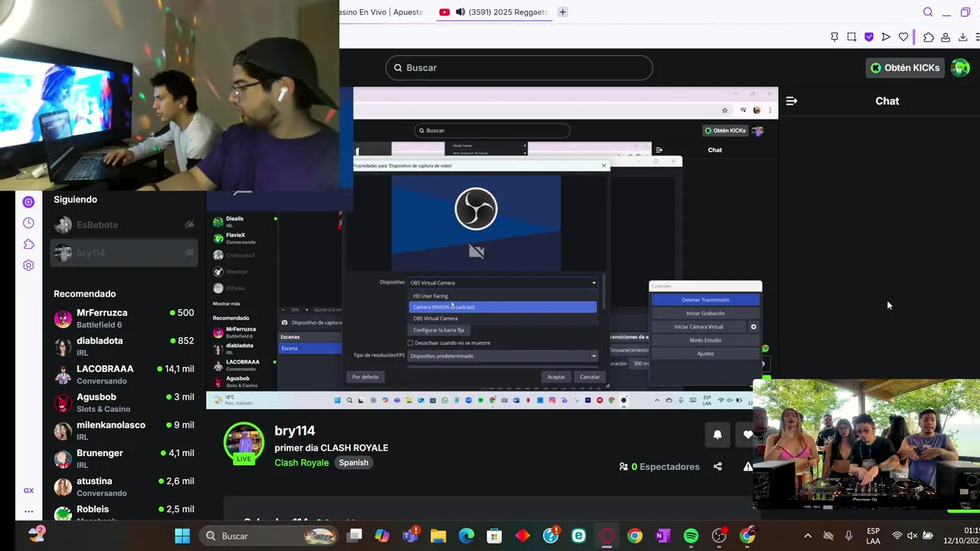Open Brunenger recommended channel
This screenshot has width=980, height=551.
click(x=124, y=458)
